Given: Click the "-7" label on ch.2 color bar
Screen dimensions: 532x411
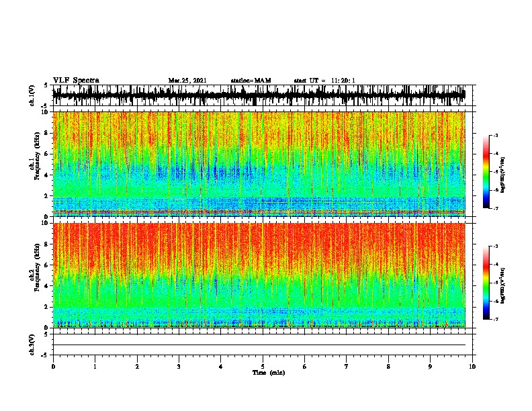Looking at the screenshot, I should tap(495, 319).
